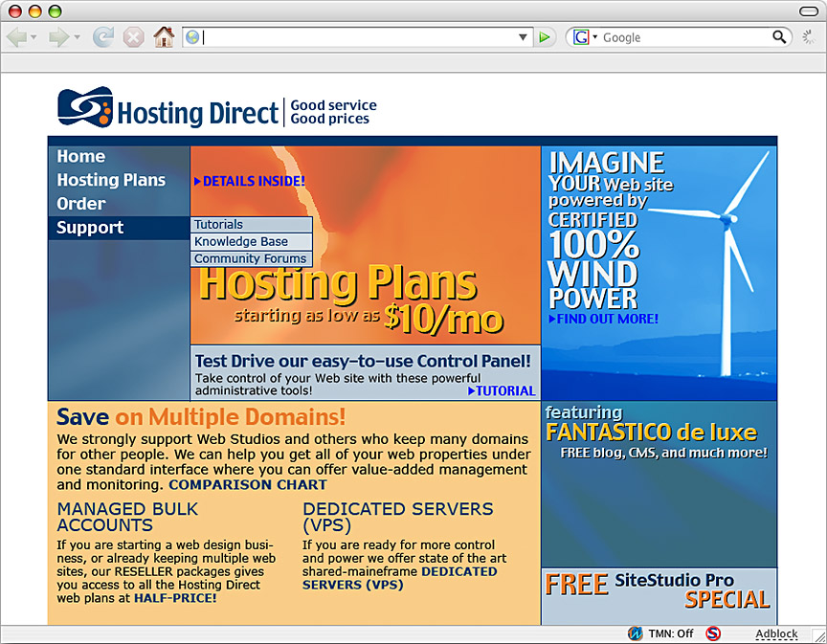Click the DEDICATED SERVERS (VPS) heading
Image resolution: width=827 pixels, height=644 pixels.
point(397,517)
